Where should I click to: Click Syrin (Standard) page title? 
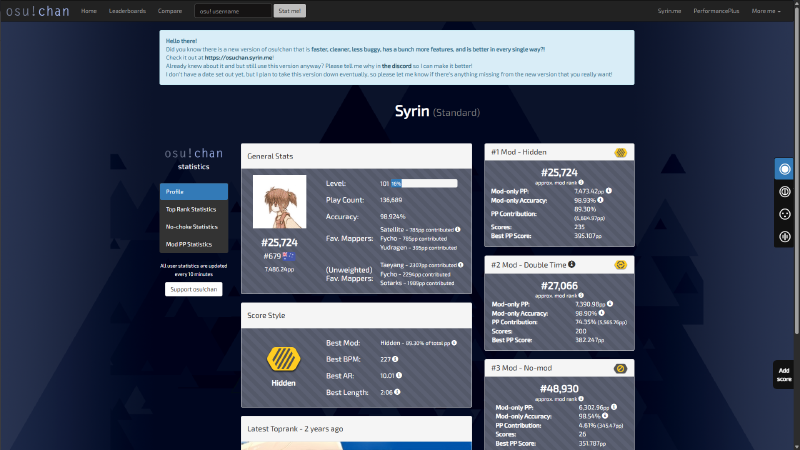tap(437, 111)
